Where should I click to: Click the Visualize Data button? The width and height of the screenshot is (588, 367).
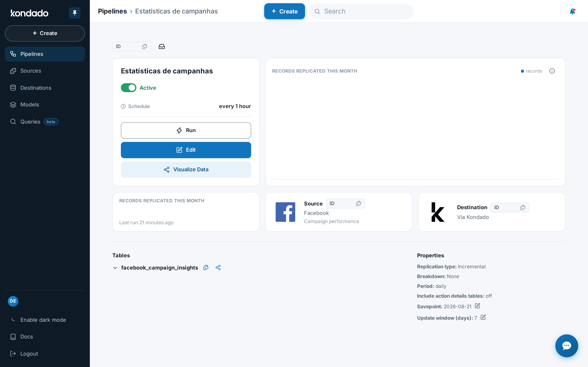coord(186,169)
